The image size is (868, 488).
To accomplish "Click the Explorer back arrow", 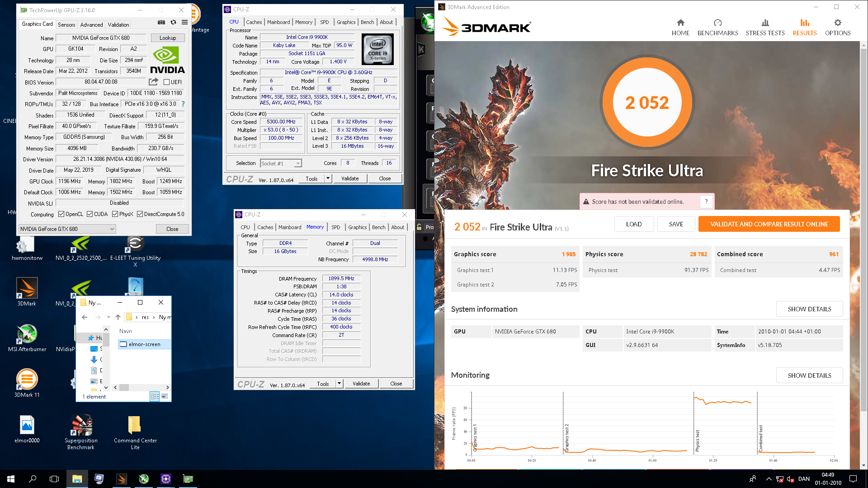I will coord(85,317).
